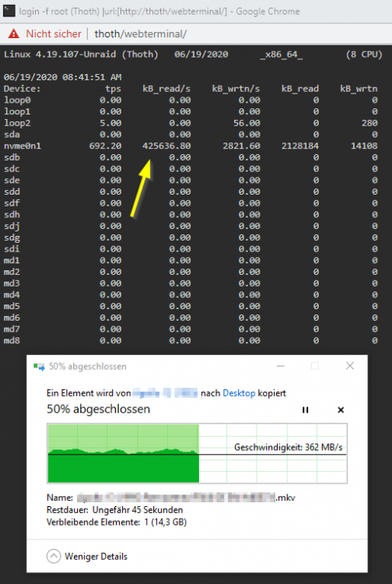Click the 56.00 value in loop2 row
Screen dimensions: 392x584
point(247,123)
